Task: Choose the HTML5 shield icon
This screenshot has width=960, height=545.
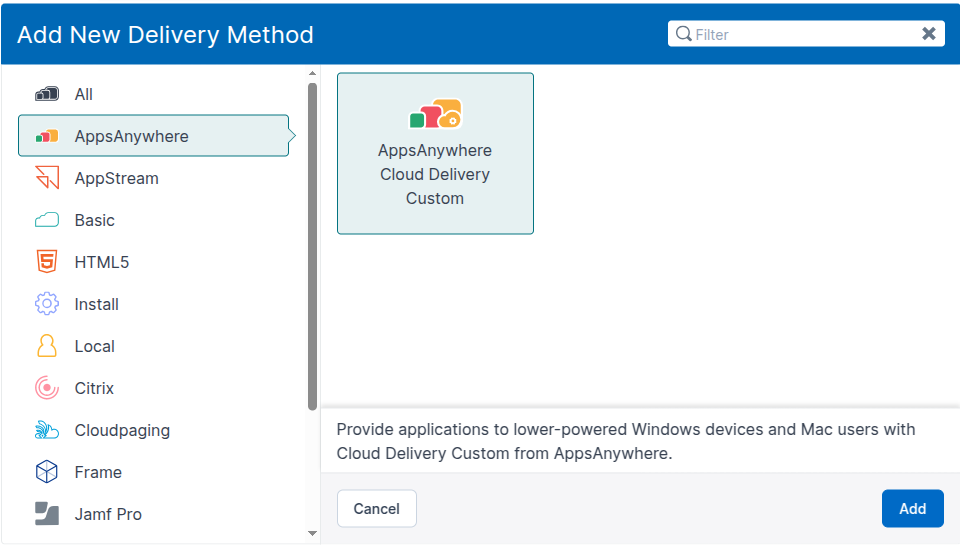Action: pos(47,262)
